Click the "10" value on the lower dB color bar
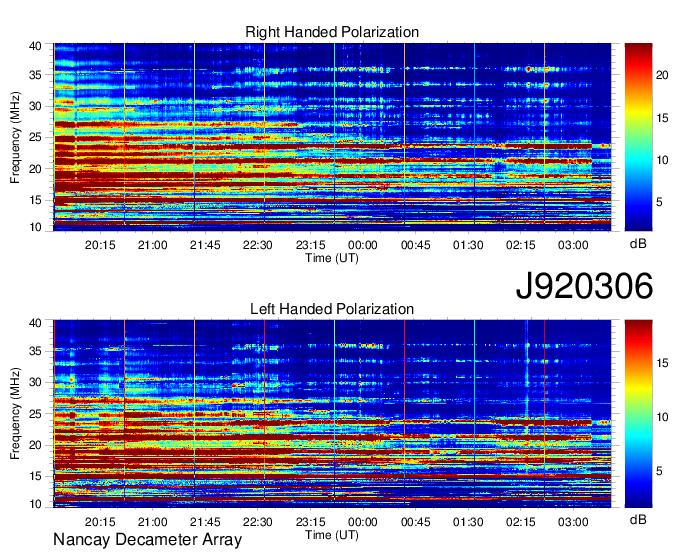Screen dimensions: 680x552 coord(662,417)
